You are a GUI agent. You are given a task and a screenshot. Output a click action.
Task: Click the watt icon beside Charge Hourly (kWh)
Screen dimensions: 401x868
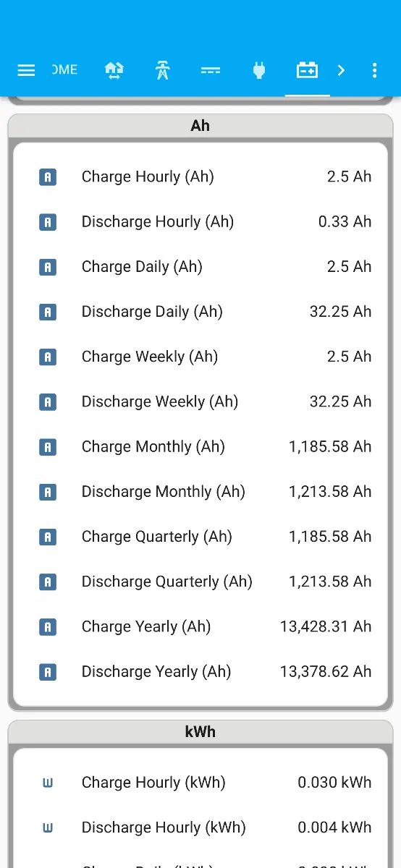48,783
